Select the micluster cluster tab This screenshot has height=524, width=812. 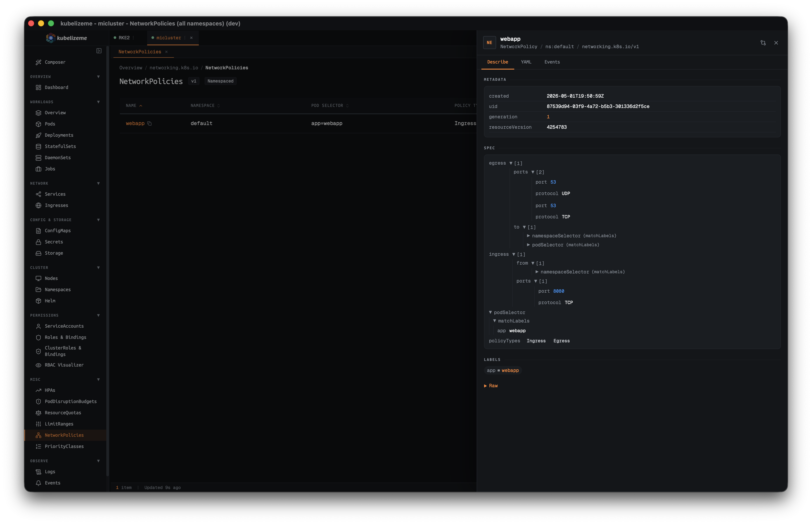[169, 38]
